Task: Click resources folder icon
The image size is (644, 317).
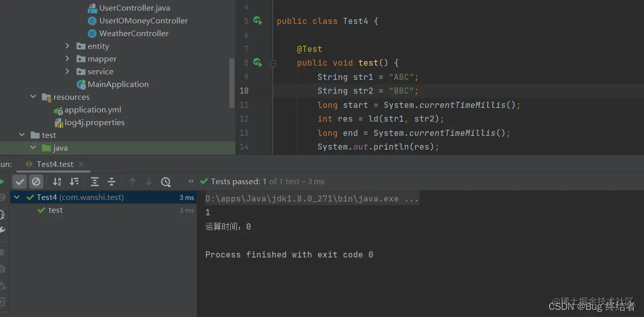Action: pyautogui.click(x=46, y=97)
